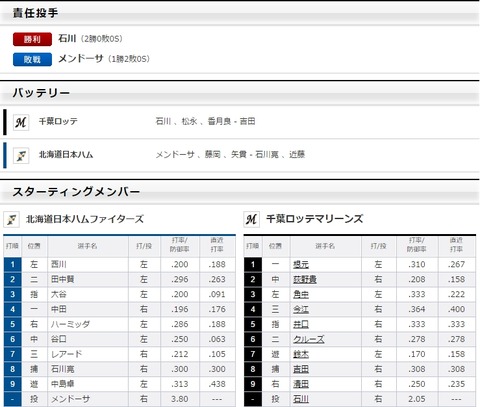Click player name 谷口 in Fighters lineup
The image size is (480, 407).
click(x=58, y=339)
